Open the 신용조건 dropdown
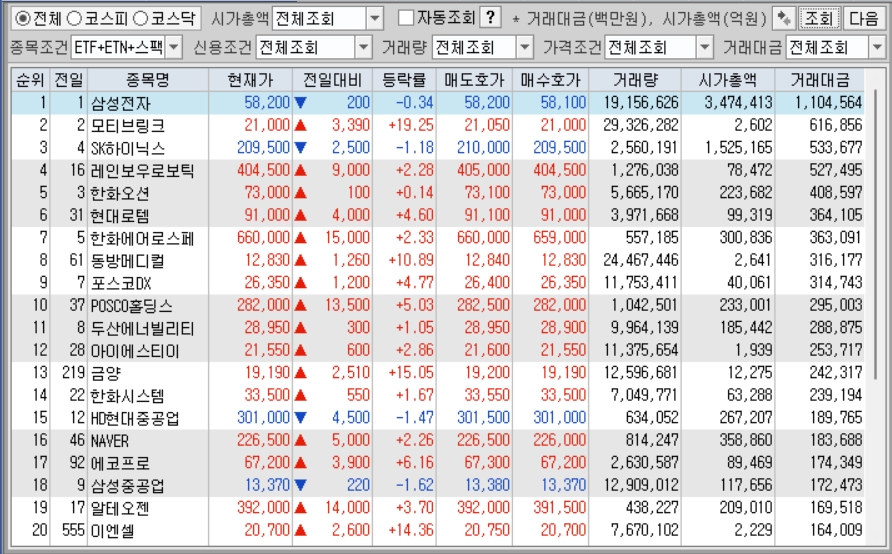 point(364,47)
